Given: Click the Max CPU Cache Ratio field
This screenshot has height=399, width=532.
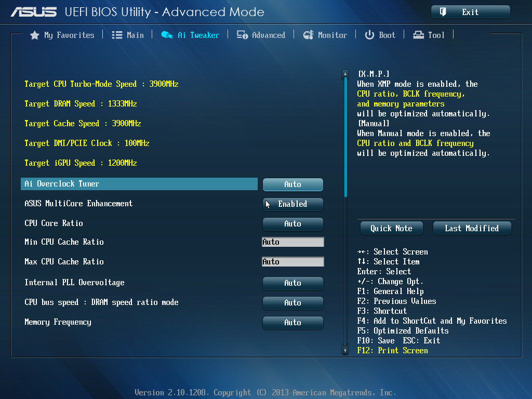Looking at the screenshot, I should [x=293, y=262].
